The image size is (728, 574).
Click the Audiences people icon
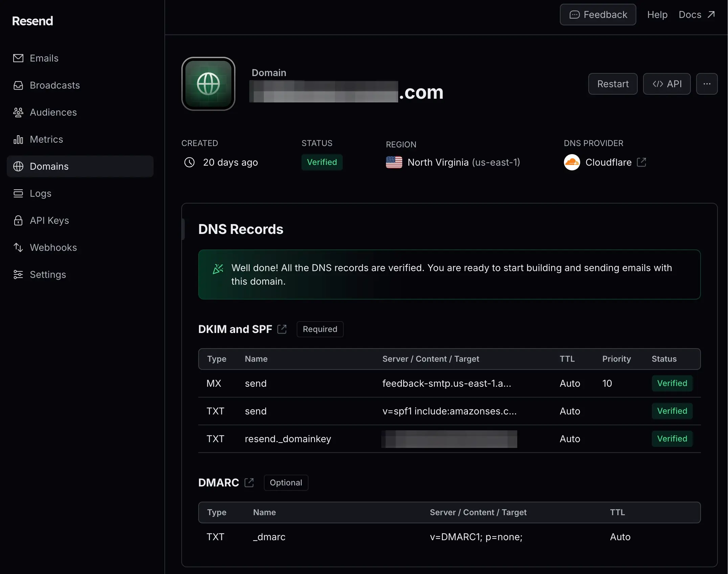(x=18, y=112)
